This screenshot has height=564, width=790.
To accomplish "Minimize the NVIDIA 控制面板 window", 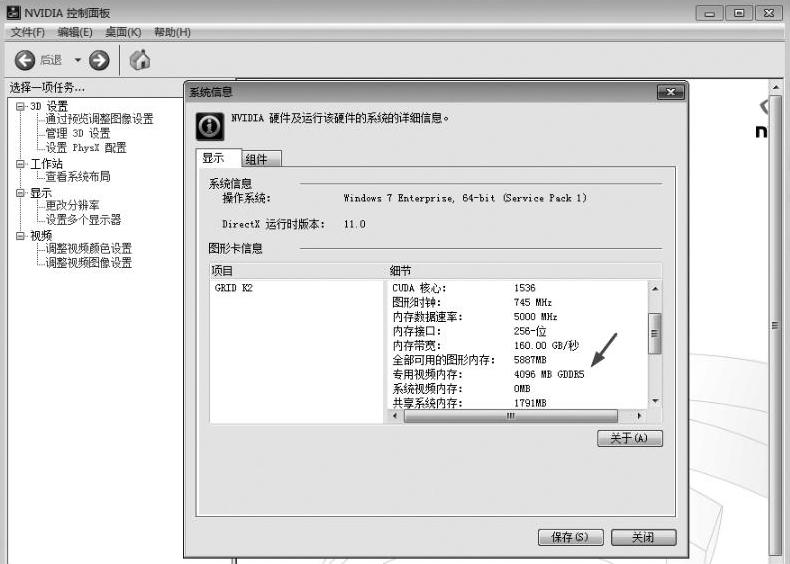I will (x=709, y=13).
